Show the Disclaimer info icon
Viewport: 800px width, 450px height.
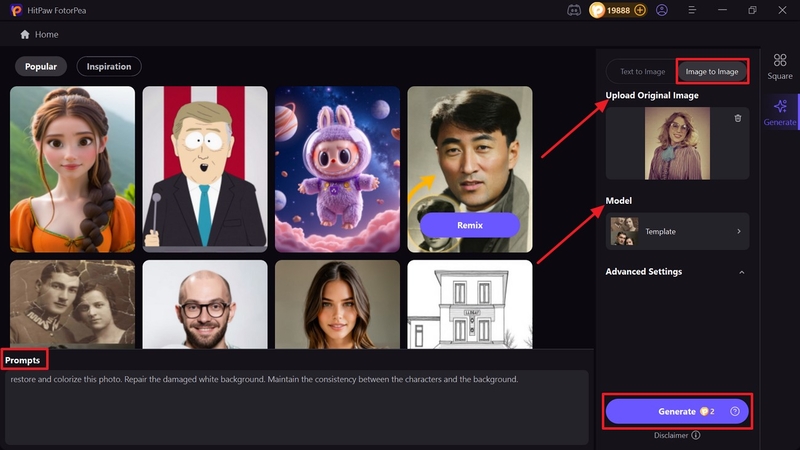click(x=696, y=435)
